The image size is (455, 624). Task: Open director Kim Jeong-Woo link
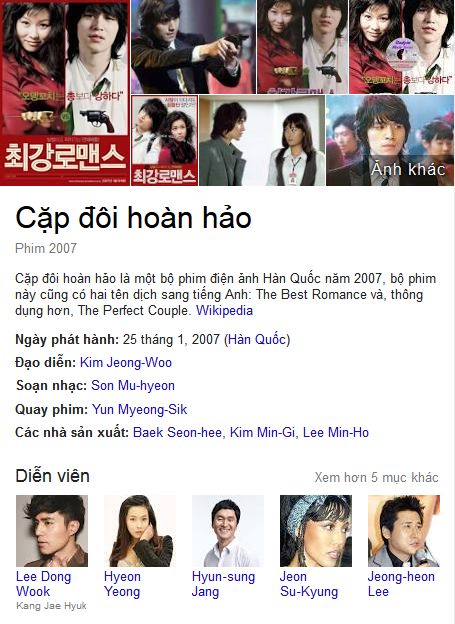click(x=126, y=363)
